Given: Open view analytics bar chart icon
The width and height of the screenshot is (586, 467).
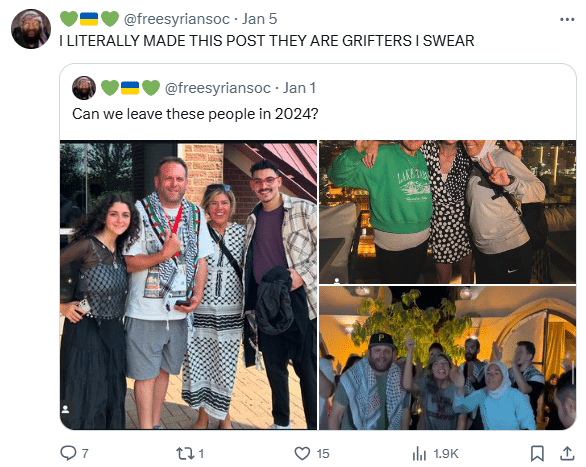Looking at the screenshot, I should (x=419, y=454).
